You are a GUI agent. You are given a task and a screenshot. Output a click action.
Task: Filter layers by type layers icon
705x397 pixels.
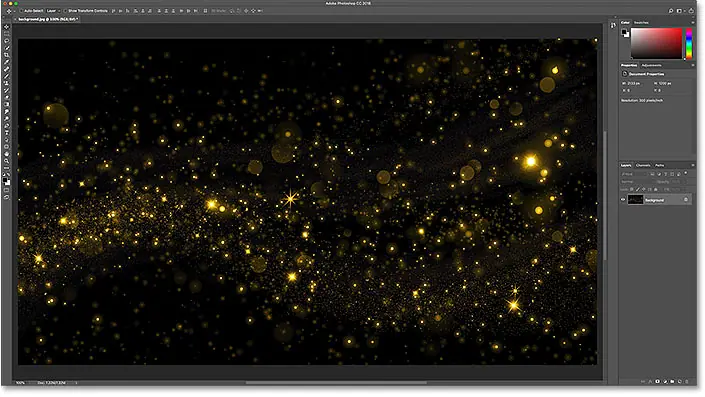(666, 174)
